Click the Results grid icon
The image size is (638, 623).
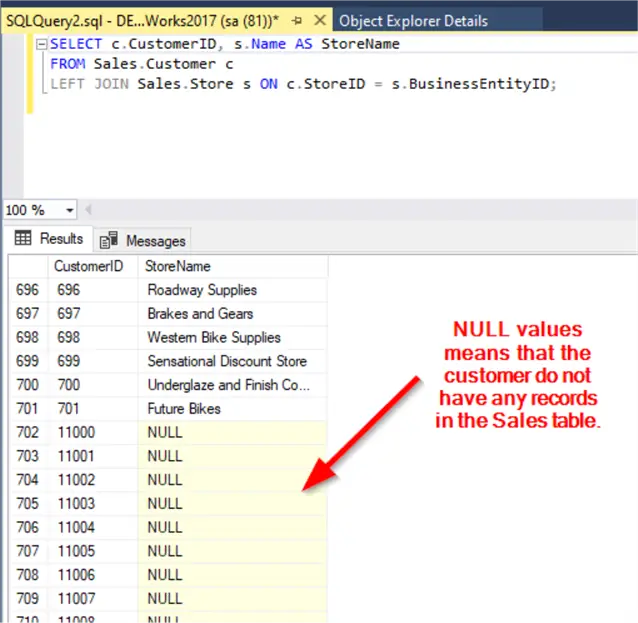[x=23, y=240]
